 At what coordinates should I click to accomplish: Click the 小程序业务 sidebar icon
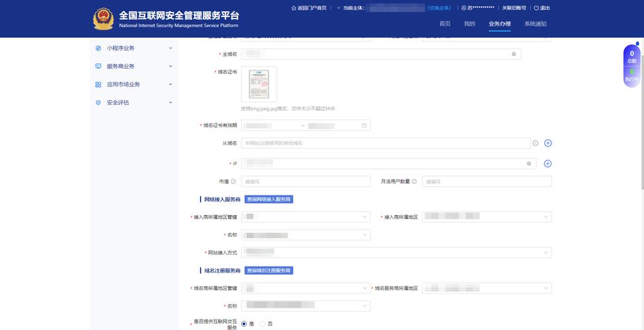[x=98, y=48]
